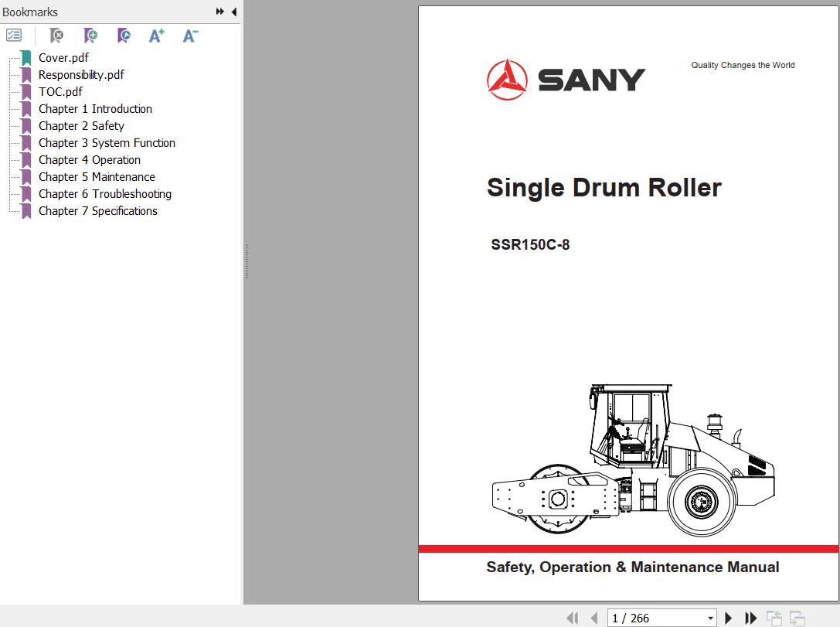Click the bookmark icon beside Chapter 7 Specifications
The image size is (840, 627).
(26, 212)
